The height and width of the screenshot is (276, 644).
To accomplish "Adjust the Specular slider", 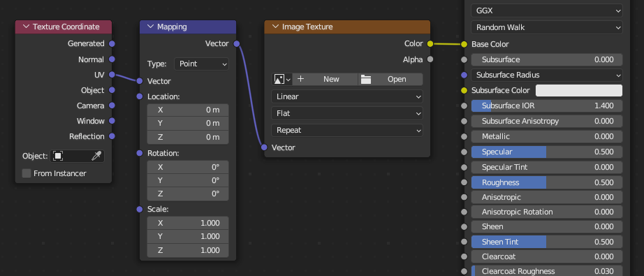I will tap(547, 152).
